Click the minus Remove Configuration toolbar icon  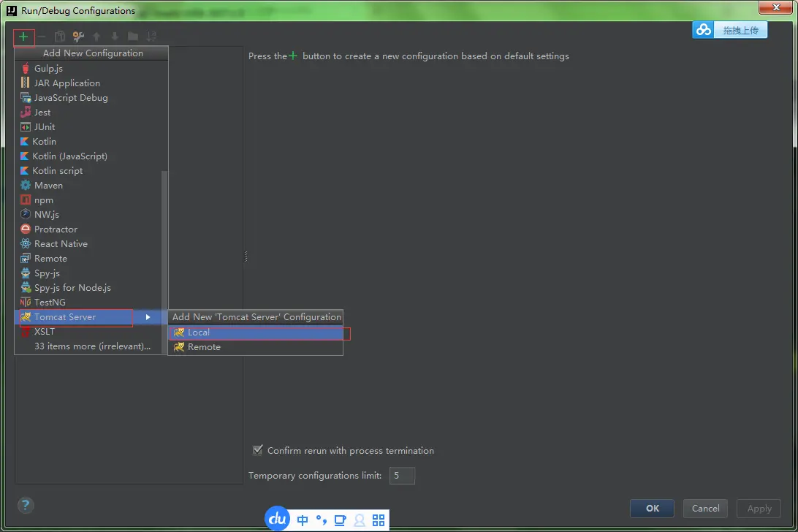pos(42,37)
